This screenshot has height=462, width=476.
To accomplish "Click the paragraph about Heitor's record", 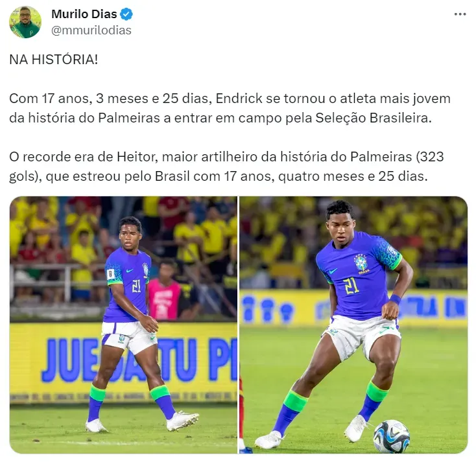I will (226, 167).
